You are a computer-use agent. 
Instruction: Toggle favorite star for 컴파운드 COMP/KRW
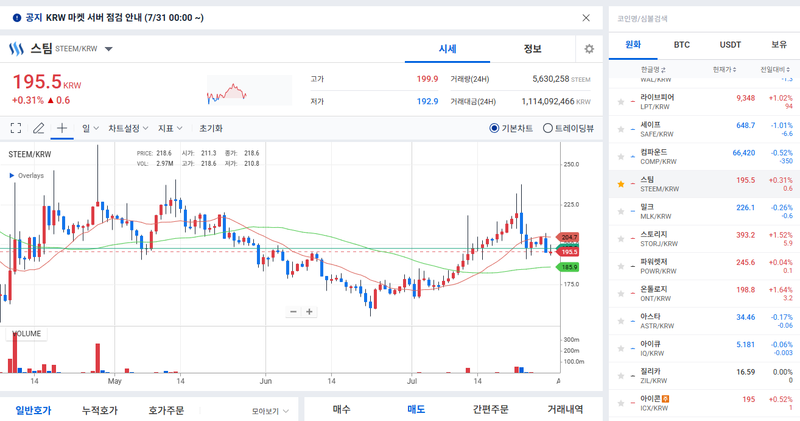(x=621, y=157)
